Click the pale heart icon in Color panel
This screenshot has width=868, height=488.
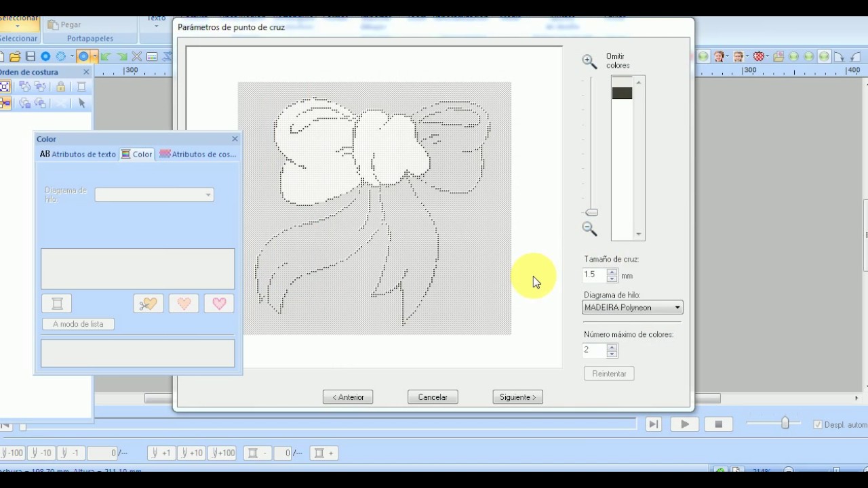184,304
